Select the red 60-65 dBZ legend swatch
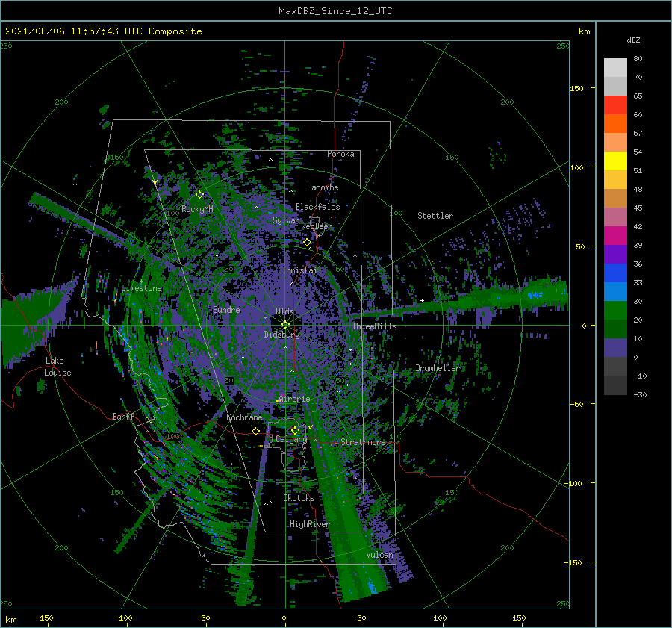 tap(615, 105)
